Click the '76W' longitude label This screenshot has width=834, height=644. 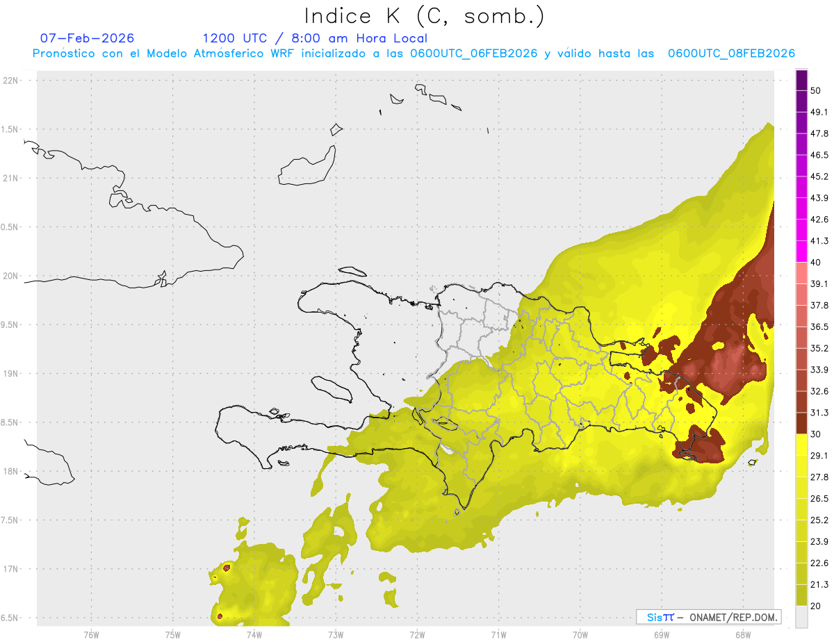point(91,635)
